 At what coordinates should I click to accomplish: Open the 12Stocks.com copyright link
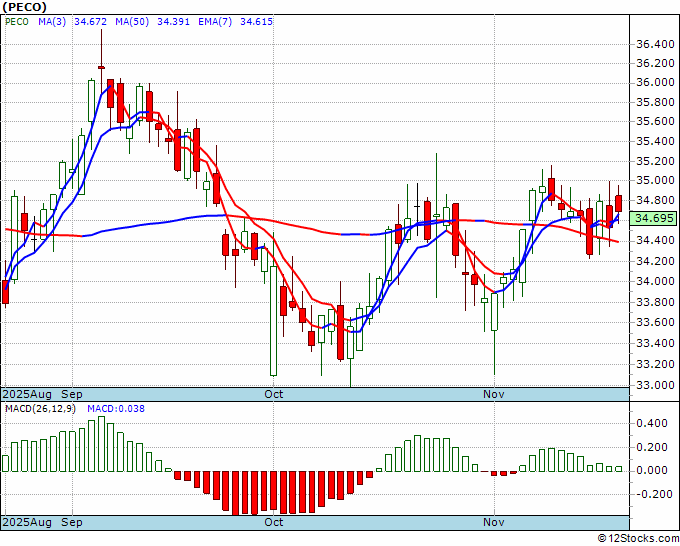coord(638,539)
